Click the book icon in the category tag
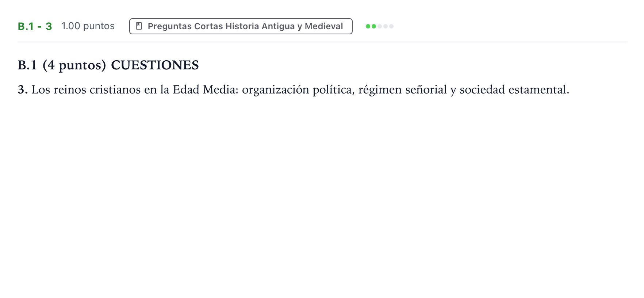644x298 pixels. pyautogui.click(x=139, y=26)
